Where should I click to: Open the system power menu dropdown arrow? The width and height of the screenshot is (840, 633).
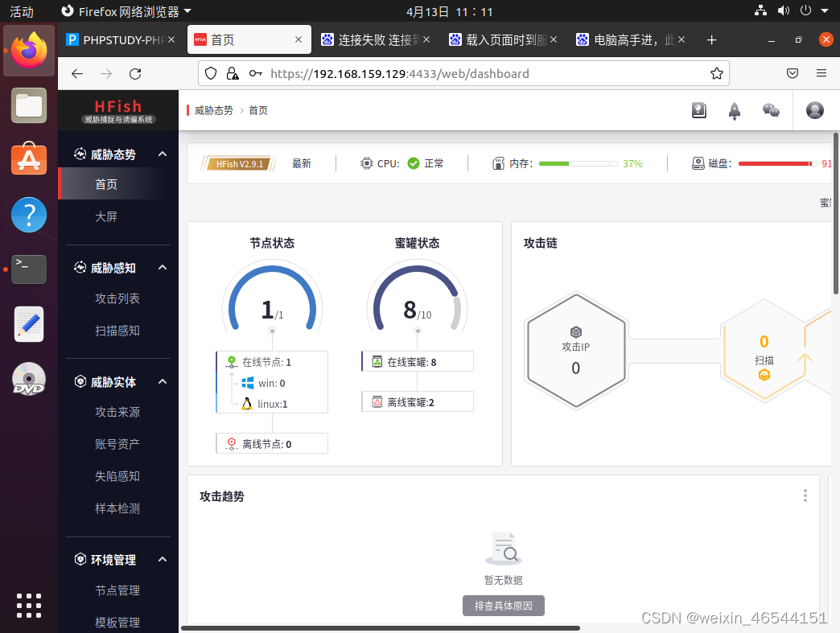tap(825, 10)
